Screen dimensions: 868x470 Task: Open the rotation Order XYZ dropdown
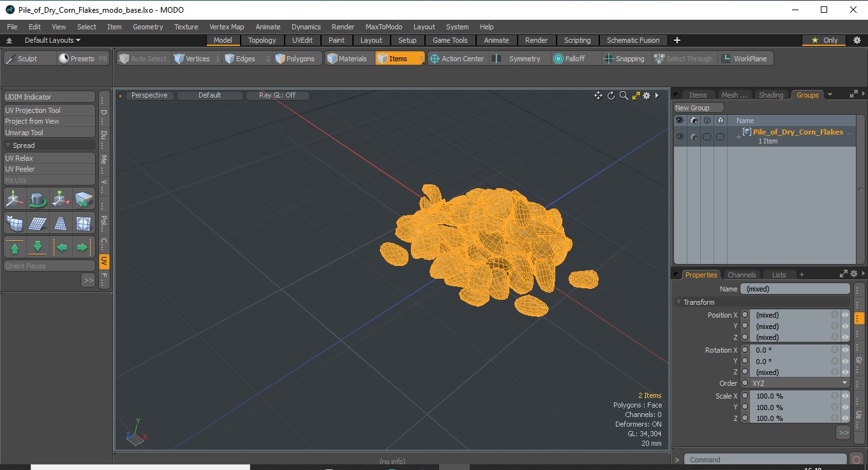[800, 383]
